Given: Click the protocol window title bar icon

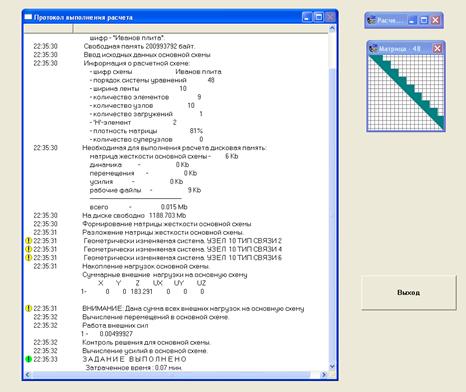Looking at the screenshot, I should [29, 17].
